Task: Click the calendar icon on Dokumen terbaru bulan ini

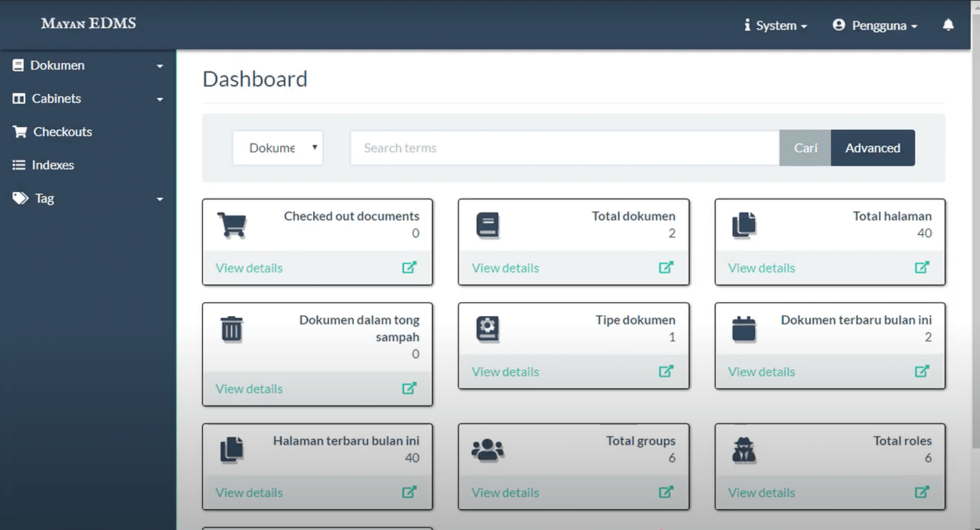Action: 744,329
